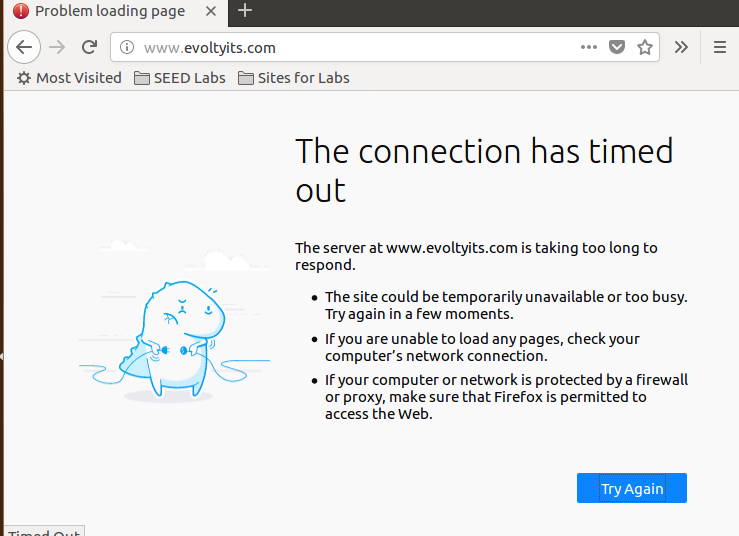Bookmark this page with the star icon
This screenshot has width=739, height=536.
(645, 47)
